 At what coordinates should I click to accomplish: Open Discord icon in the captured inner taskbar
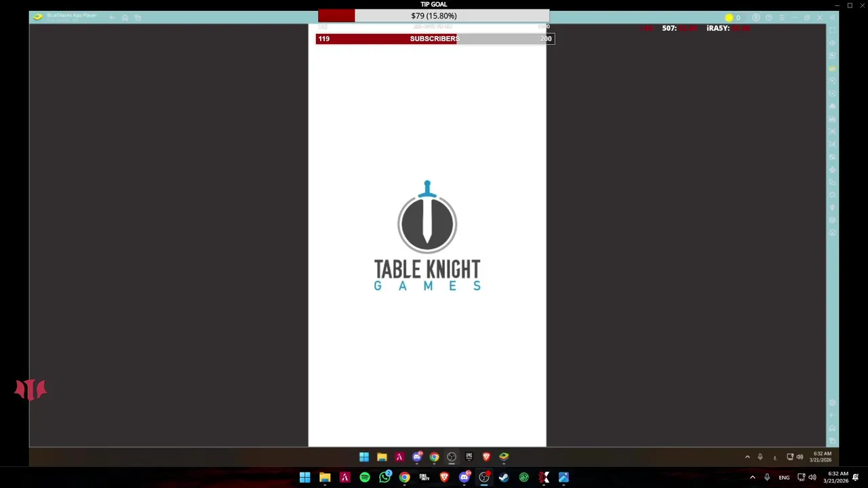[416, 457]
